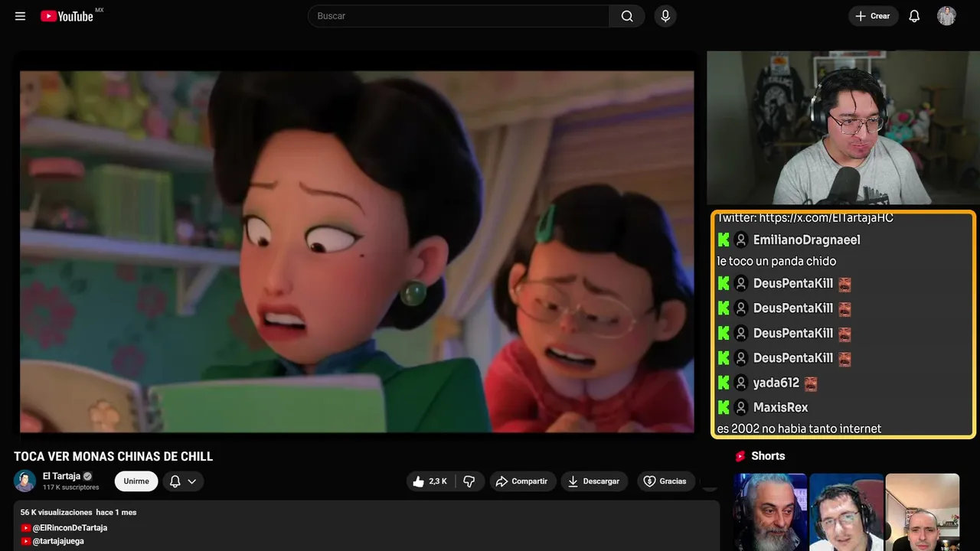Open the notifications bell in the top bar
The height and width of the screenshot is (551, 980).
pos(914,16)
